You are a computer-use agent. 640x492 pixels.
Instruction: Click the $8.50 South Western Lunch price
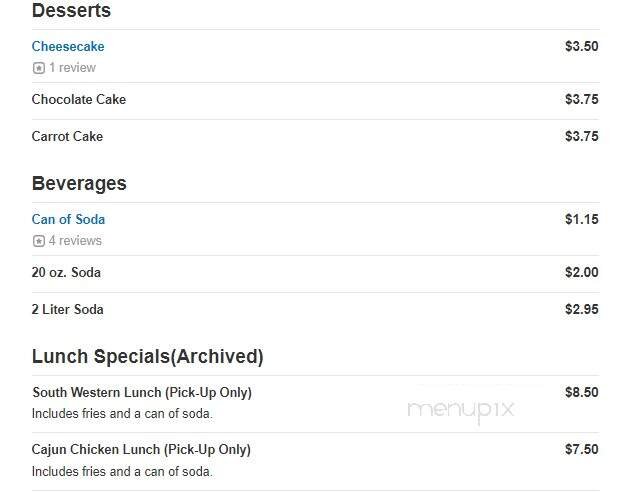pos(581,393)
